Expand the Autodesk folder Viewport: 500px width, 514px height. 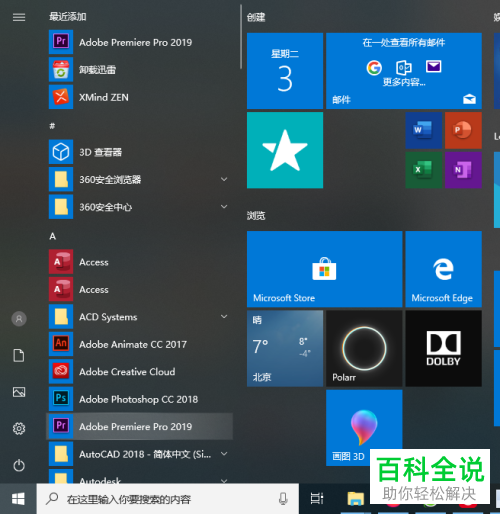140,476
